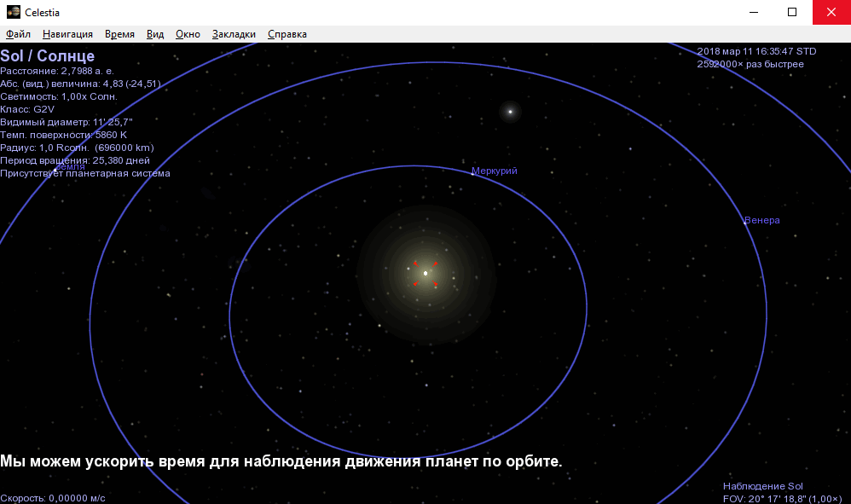Click the Sol / Солнце heading text
The width and height of the screenshot is (851, 504).
(x=48, y=56)
